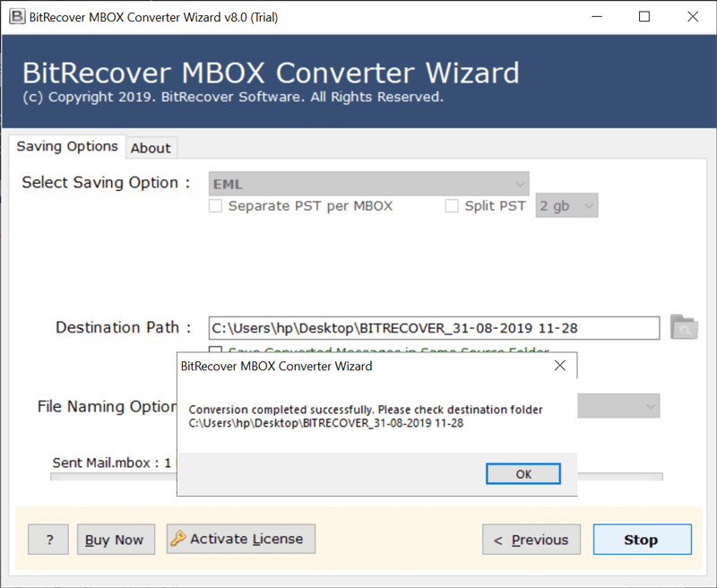Maximize the MBOX Converter Wizard window
The image size is (717, 588).
point(644,17)
